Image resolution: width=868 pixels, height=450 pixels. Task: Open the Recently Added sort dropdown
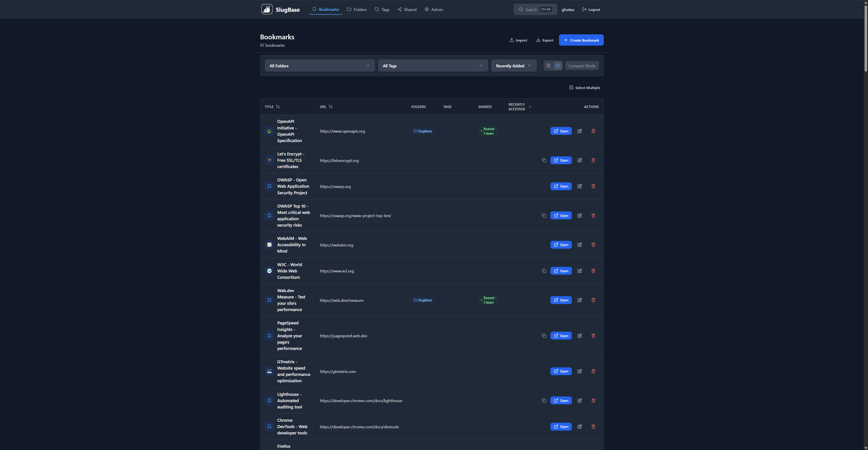(x=514, y=65)
